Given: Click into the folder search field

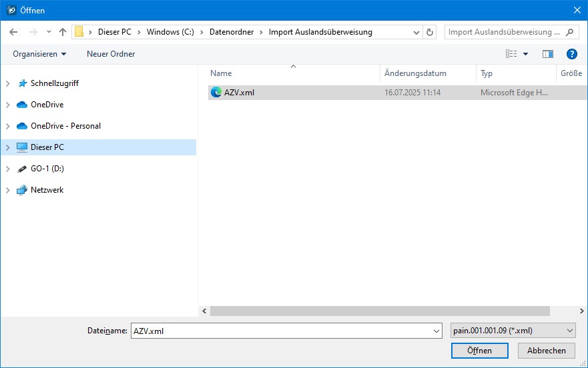Looking at the screenshot, I should [x=504, y=32].
